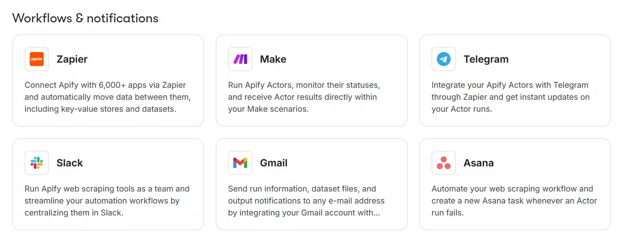Screen dimensions: 644x239
Task: Click the multicolor Slack logo icon
Action: [x=37, y=163]
